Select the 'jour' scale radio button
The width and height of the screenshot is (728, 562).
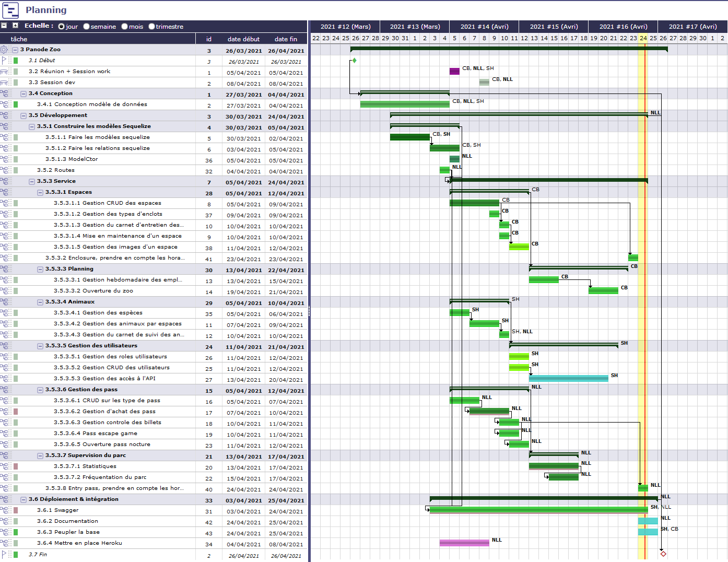coord(62,27)
